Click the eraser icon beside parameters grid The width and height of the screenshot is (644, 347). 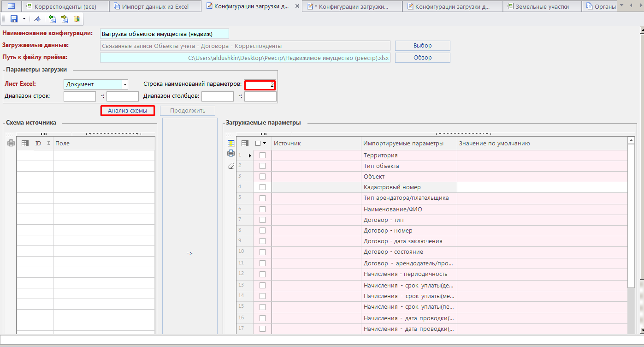231,166
